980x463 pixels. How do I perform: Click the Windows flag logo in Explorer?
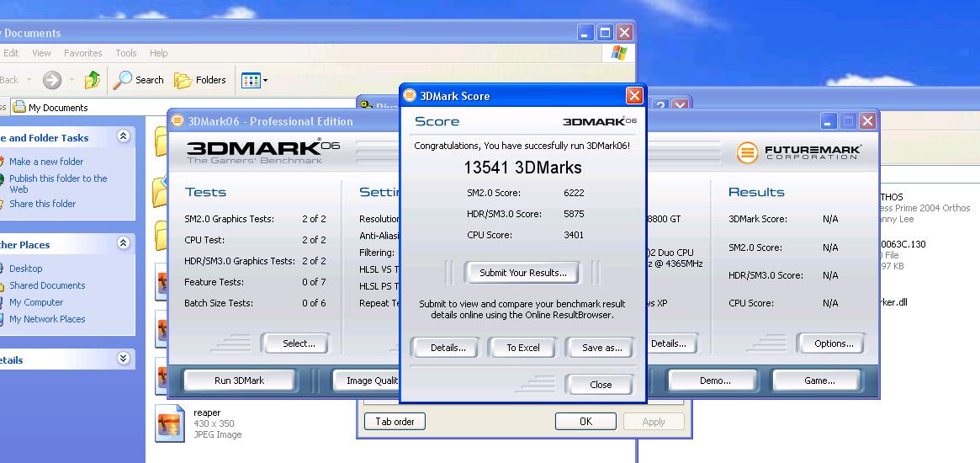[619, 53]
